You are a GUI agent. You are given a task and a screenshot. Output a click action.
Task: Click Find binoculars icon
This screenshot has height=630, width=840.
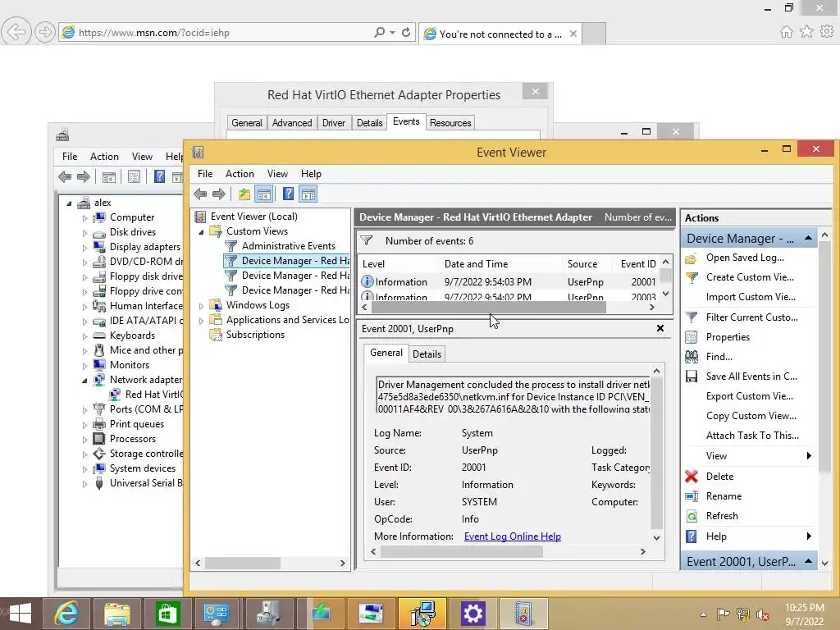pyautogui.click(x=692, y=356)
